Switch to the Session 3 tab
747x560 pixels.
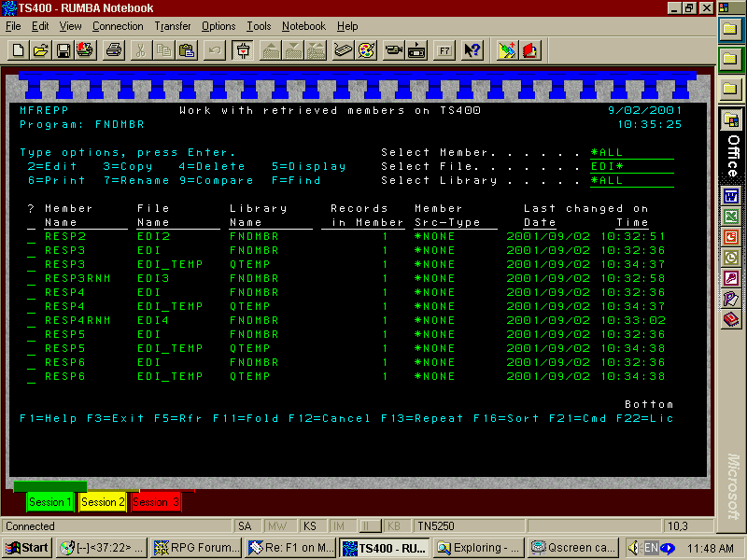coord(156,502)
